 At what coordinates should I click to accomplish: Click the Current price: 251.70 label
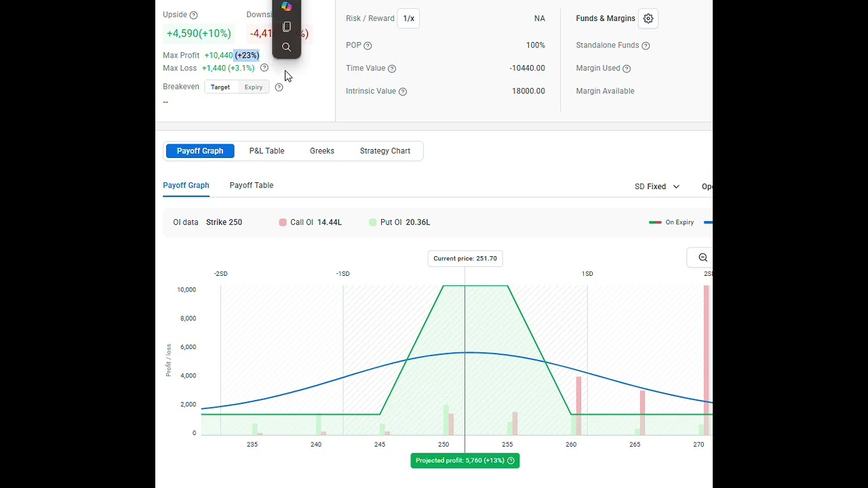465,258
